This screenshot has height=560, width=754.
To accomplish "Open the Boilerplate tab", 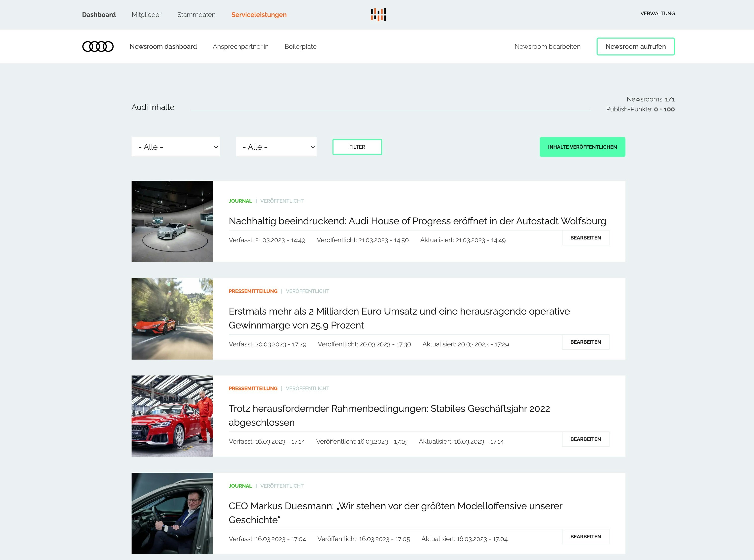I will pos(300,47).
